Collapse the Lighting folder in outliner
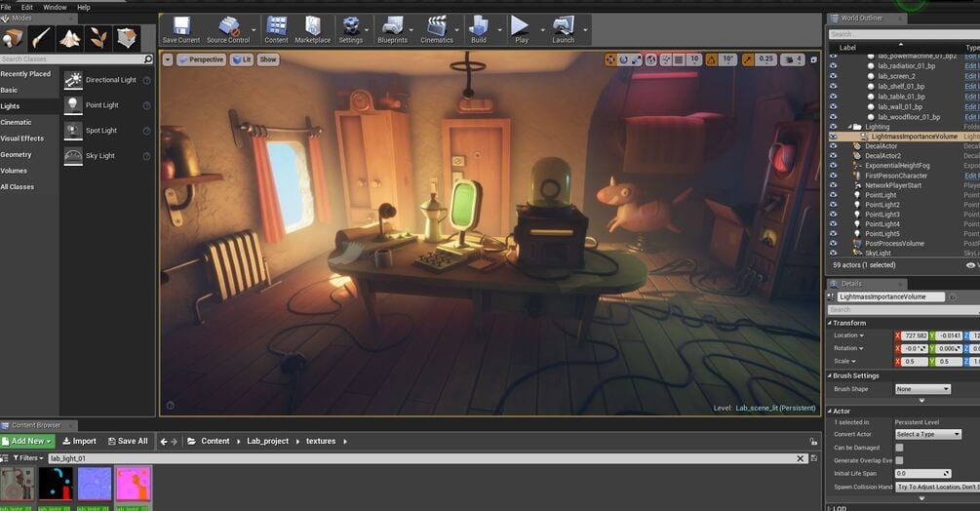The width and height of the screenshot is (980, 511). point(849,127)
